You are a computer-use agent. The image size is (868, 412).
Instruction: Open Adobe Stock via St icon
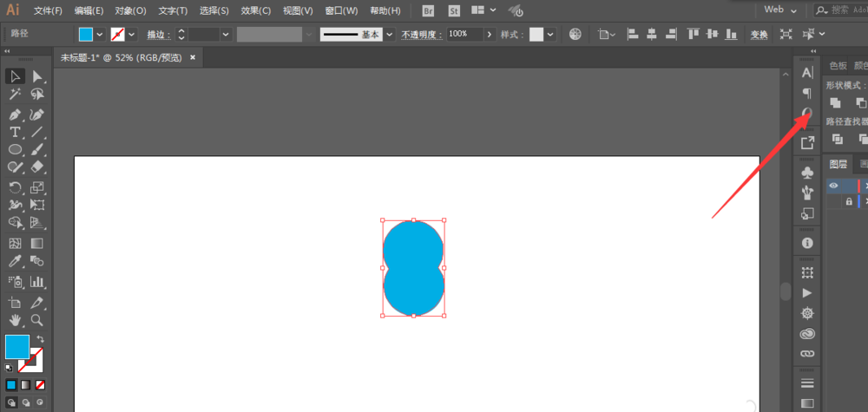point(455,10)
